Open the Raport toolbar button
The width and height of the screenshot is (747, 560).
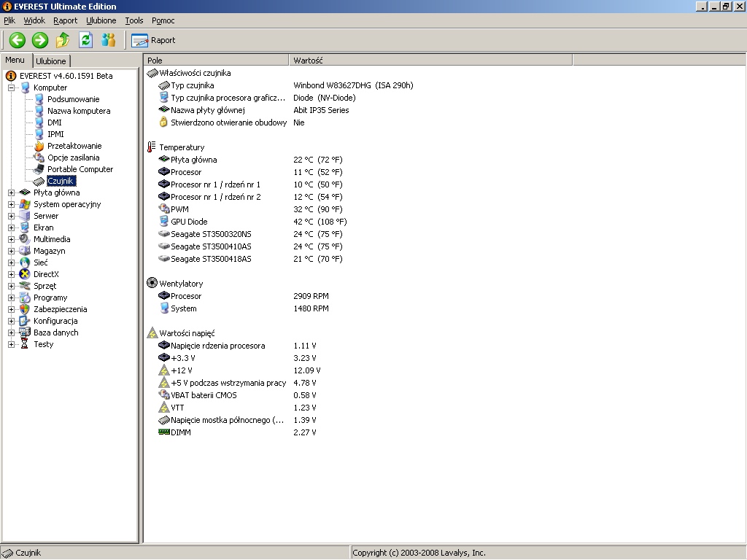tap(153, 41)
